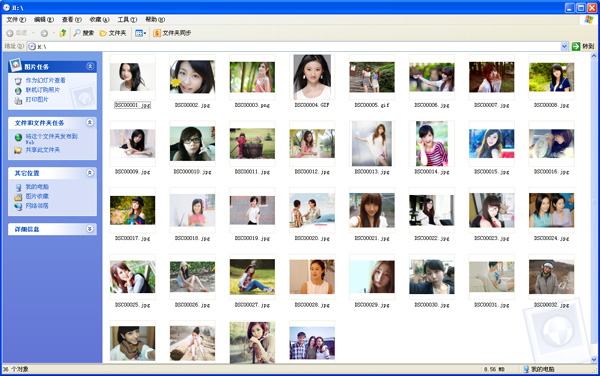Select thumbnail DSC00002.jpg
This screenshot has height=376, width=600.
pyautogui.click(x=192, y=77)
